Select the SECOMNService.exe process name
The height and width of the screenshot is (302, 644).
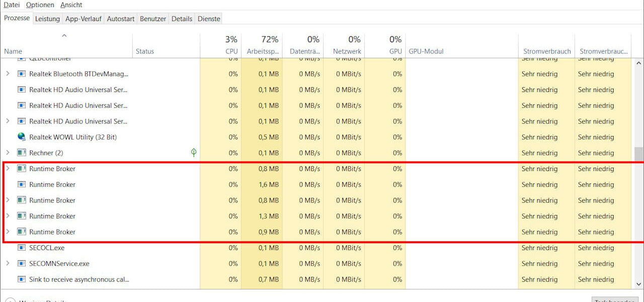click(x=59, y=264)
